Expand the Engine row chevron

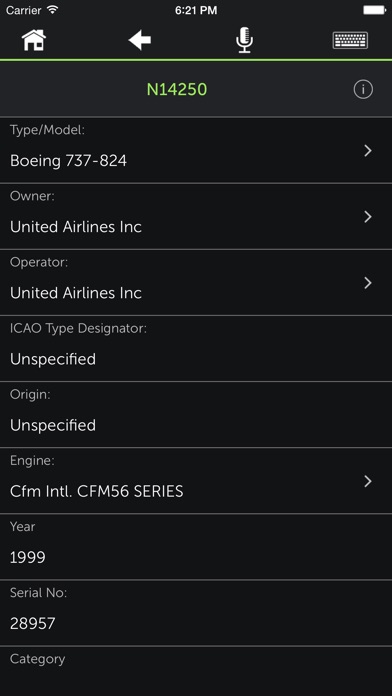pos(368,482)
